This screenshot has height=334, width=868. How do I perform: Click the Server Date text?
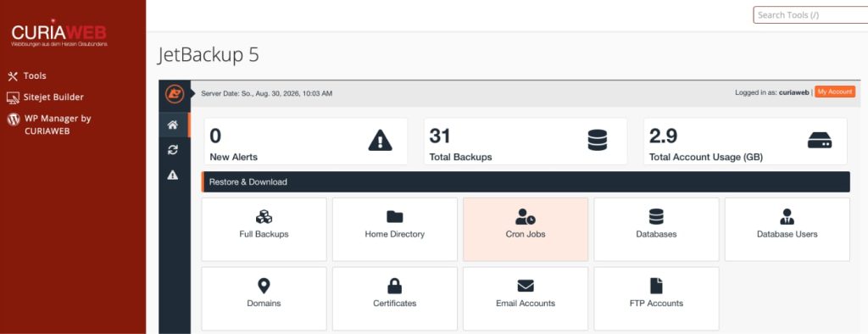267,93
